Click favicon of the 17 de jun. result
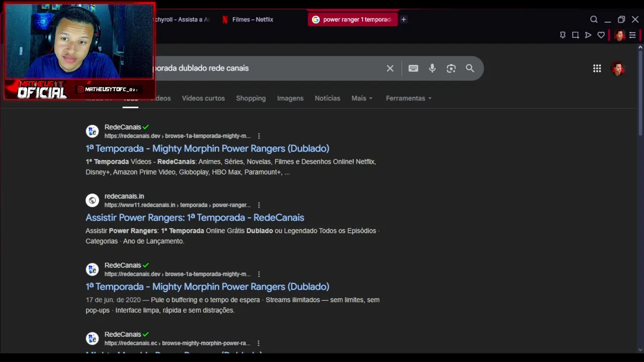The width and height of the screenshot is (644, 362). click(x=92, y=269)
